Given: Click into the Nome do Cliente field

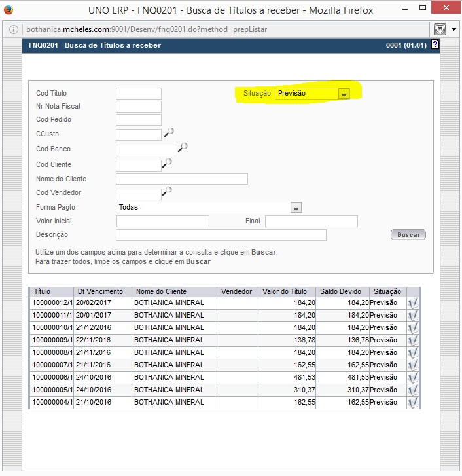Looking at the screenshot, I should click(181, 179).
